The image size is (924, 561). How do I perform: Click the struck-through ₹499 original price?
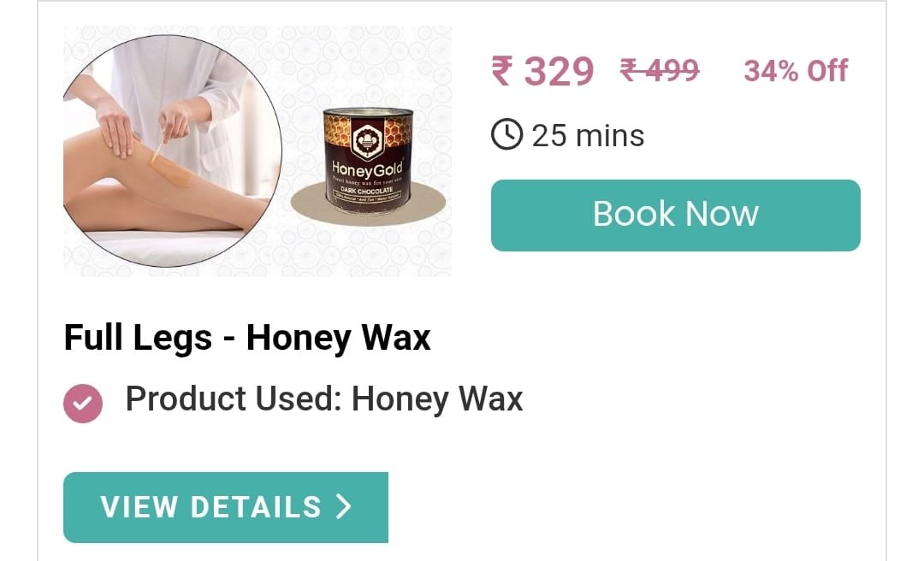[660, 70]
